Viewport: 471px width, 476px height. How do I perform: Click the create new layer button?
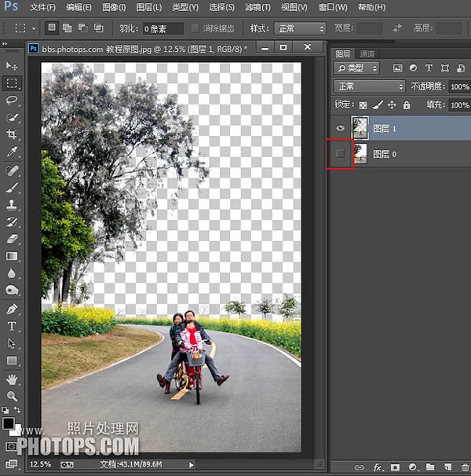point(447,467)
